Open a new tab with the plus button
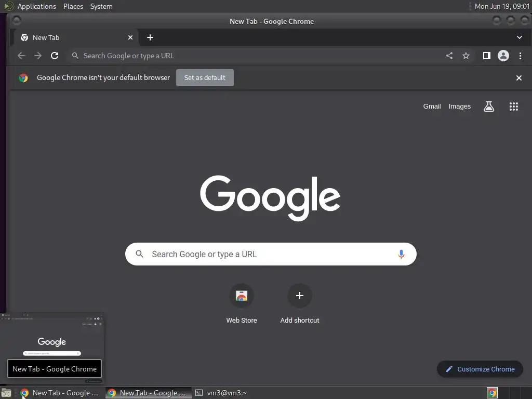Viewport: 532px width, 399px height. 150,37
